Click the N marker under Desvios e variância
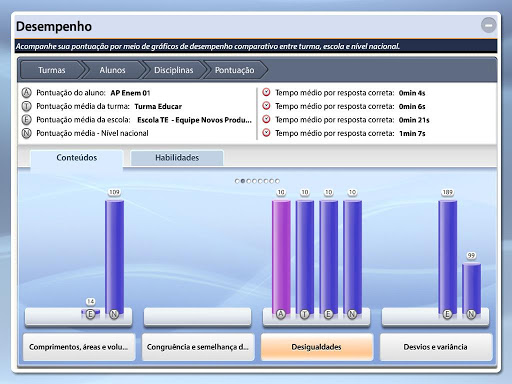Screen dimensions: 512x384 [471, 314]
